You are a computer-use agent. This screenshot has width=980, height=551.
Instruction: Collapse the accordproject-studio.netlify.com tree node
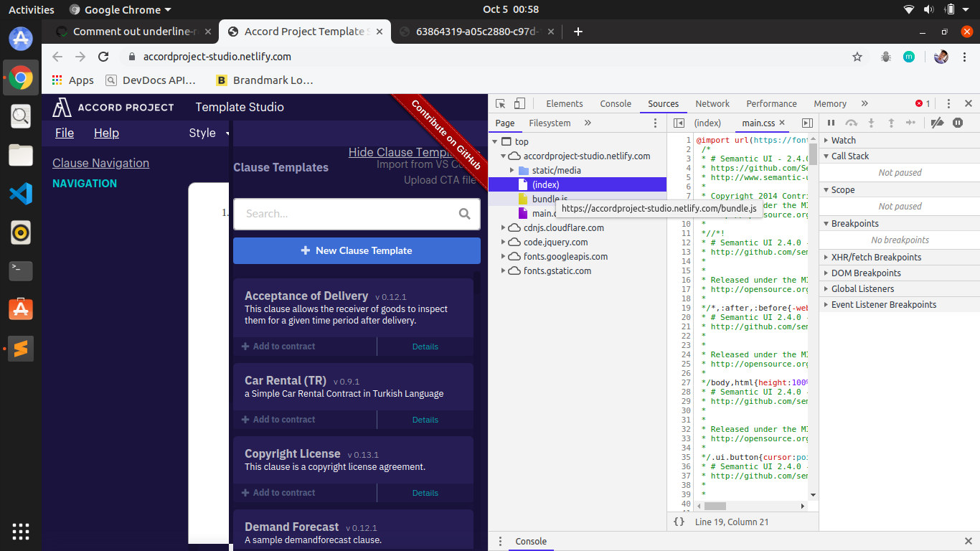[501, 156]
